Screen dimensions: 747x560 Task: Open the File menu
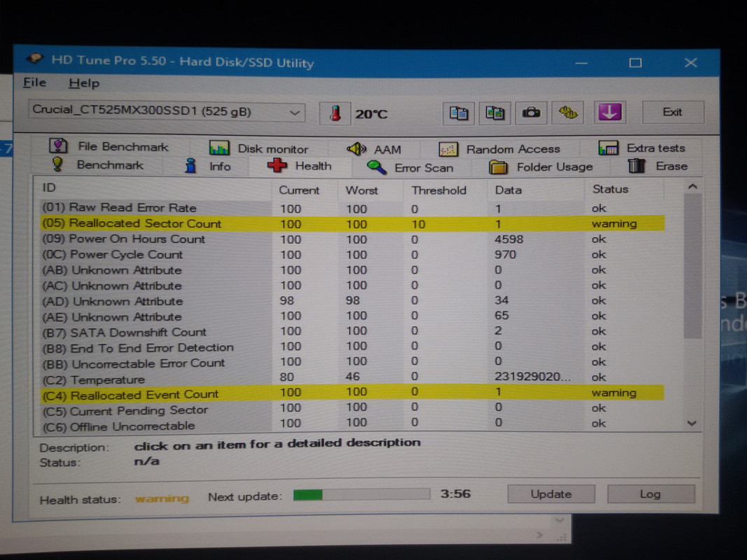coord(35,83)
